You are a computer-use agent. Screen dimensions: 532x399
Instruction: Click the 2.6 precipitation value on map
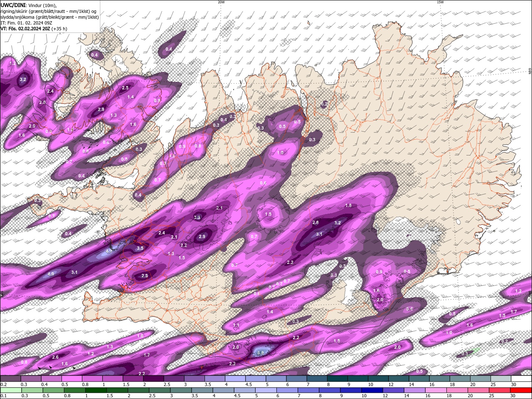click(x=55, y=357)
